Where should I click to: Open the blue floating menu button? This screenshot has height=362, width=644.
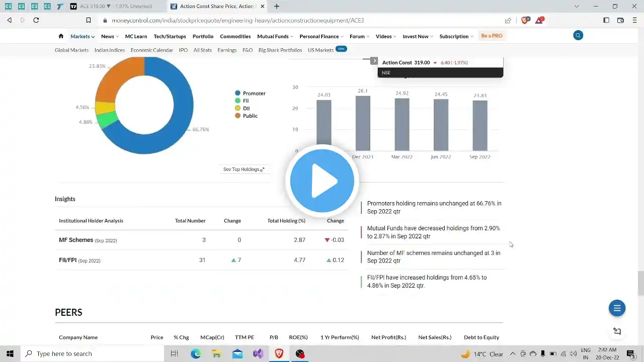(617, 308)
